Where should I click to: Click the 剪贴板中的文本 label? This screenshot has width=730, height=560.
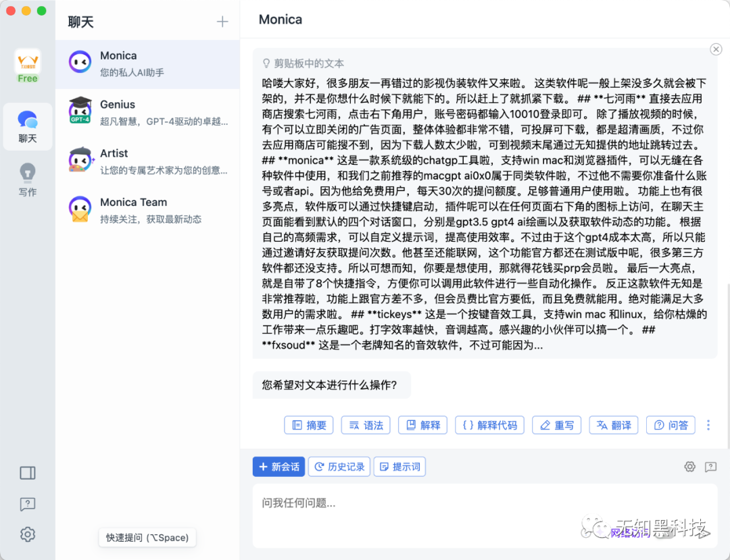(x=309, y=63)
